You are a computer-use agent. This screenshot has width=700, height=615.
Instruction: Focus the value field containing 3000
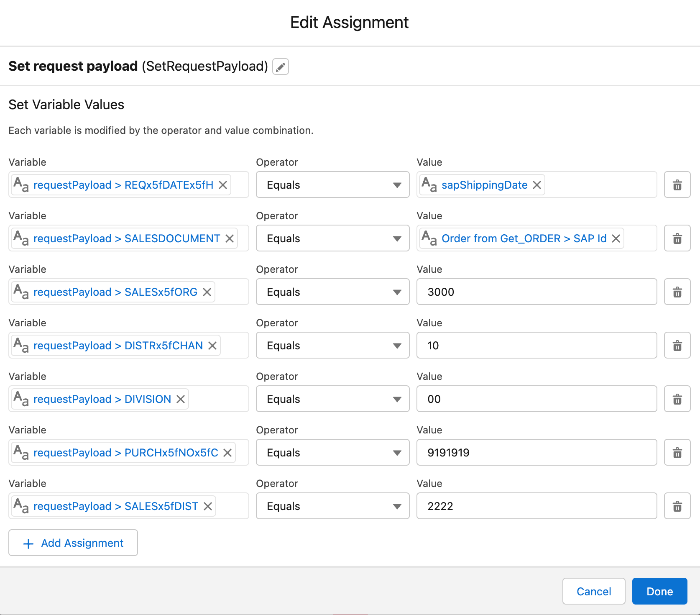(536, 292)
